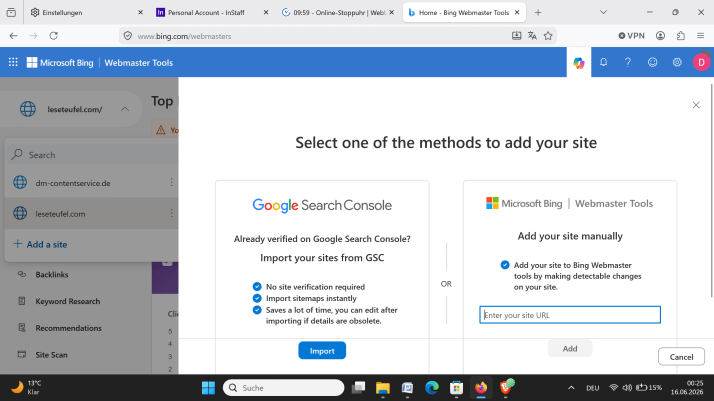This screenshot has height=401, width=714.
Task: Click the Add button under the URL field
Action: pos(570,349)
